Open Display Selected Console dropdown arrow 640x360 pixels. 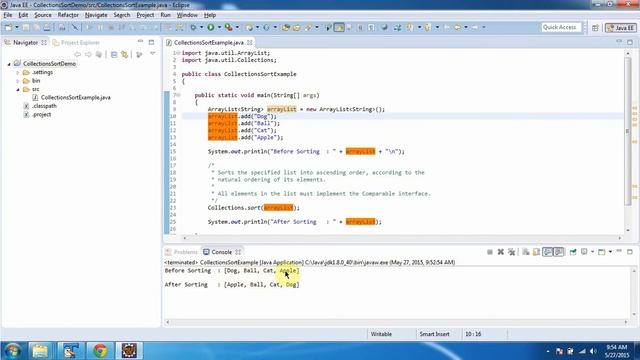pyautogui.click(x=593, y=252)
